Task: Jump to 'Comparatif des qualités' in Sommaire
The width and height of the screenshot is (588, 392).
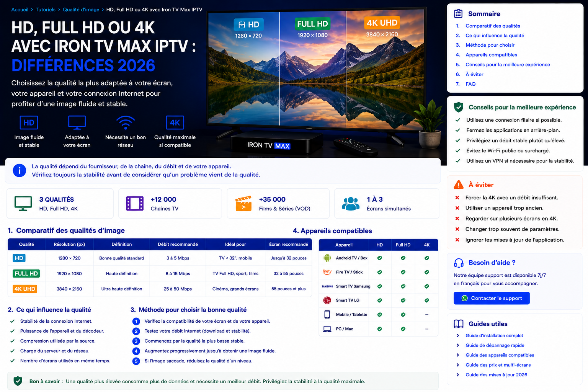Action: click(493, 26)
